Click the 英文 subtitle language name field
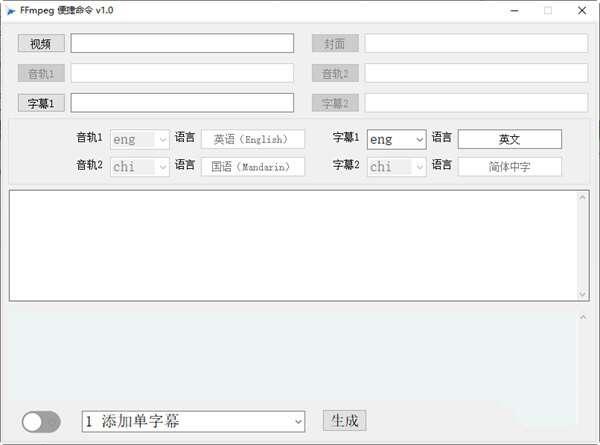This screenshot has width=600, height=445. (x=510, y=139)
